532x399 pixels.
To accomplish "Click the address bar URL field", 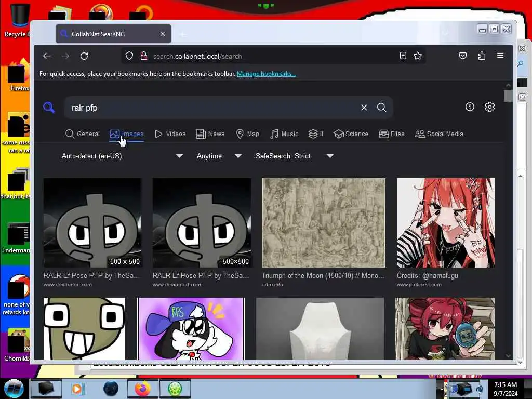I will point(273,56).
